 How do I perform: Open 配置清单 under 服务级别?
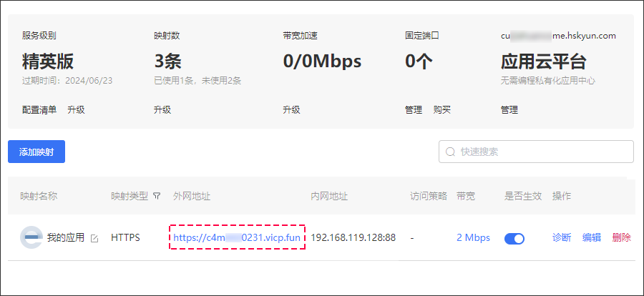point(39,109)
